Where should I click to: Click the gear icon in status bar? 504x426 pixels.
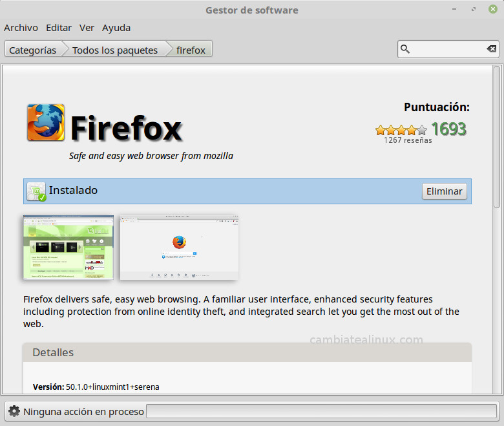pyautogui.click(x=14, y=411)
